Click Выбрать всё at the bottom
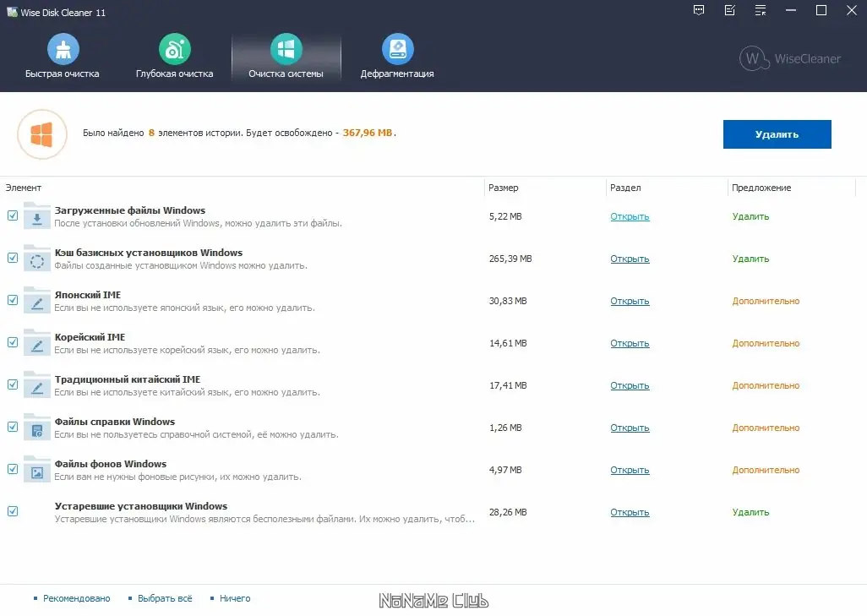 (x=165, y=598)
